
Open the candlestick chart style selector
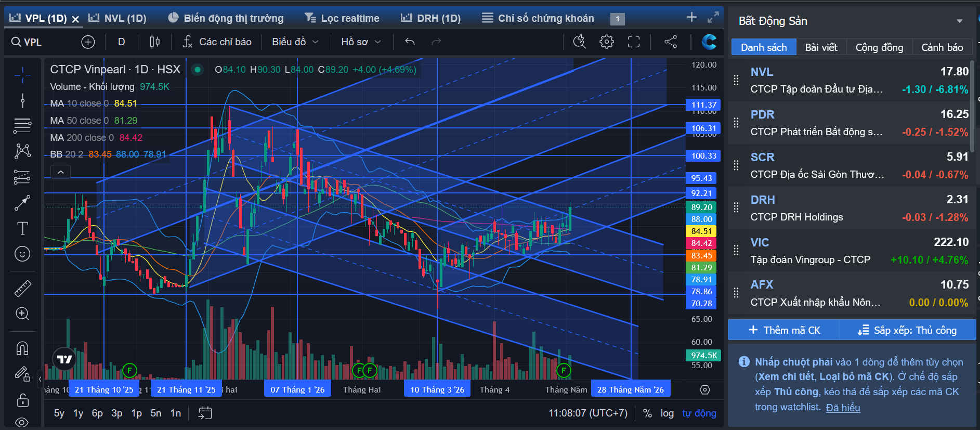[155, 42]
